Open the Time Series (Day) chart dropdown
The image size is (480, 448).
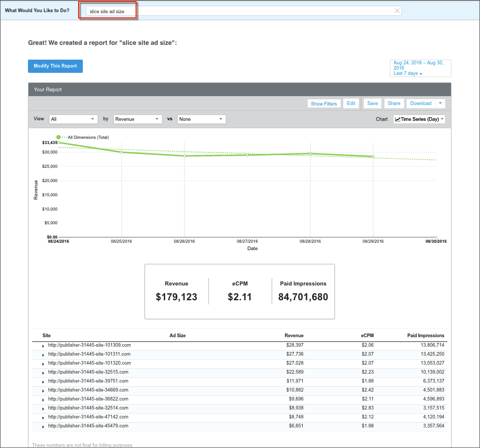tap(419, 119)
